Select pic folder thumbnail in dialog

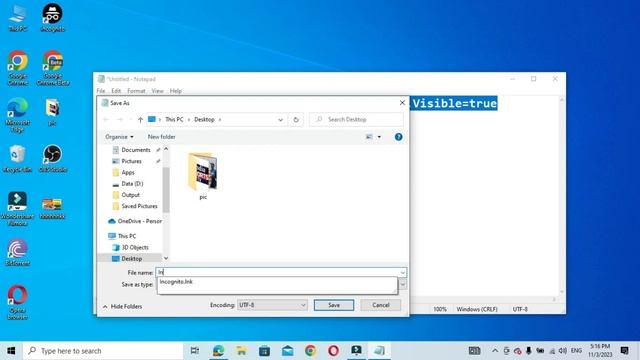point(203,176)
